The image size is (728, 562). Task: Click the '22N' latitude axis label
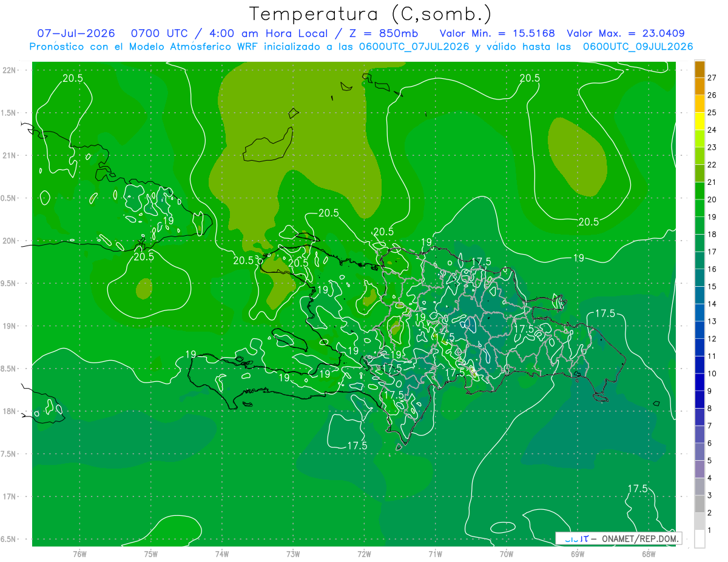[x=10, y=70]
